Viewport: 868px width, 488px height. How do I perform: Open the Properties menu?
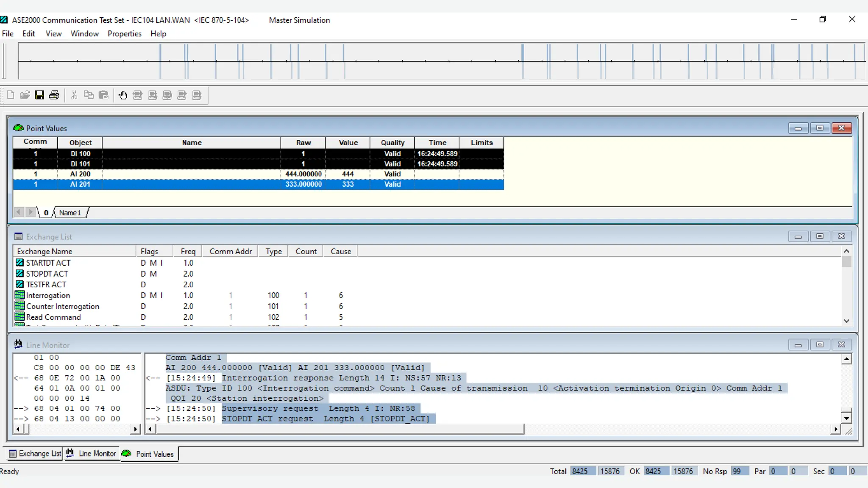point(124,33)
